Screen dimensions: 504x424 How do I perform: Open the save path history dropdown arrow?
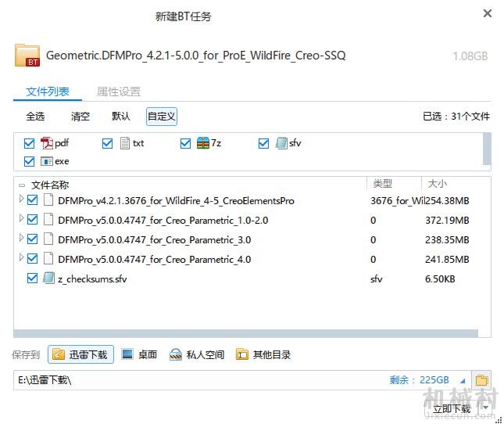click(x=463, y=381)
